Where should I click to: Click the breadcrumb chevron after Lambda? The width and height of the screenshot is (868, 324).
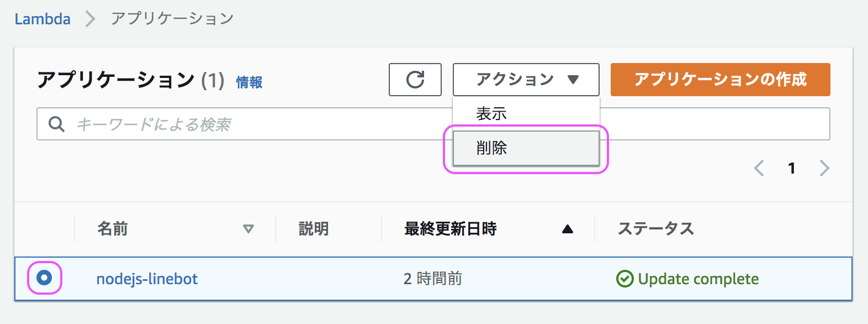coord(90,18)
